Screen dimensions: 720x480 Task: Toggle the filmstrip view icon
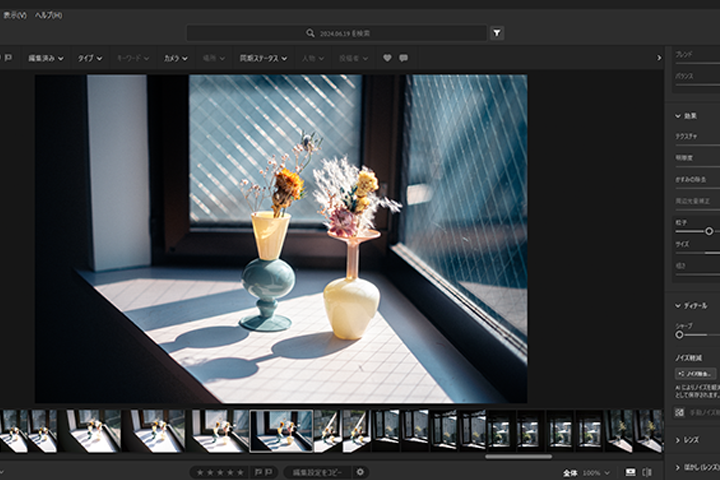click(631, 472)
